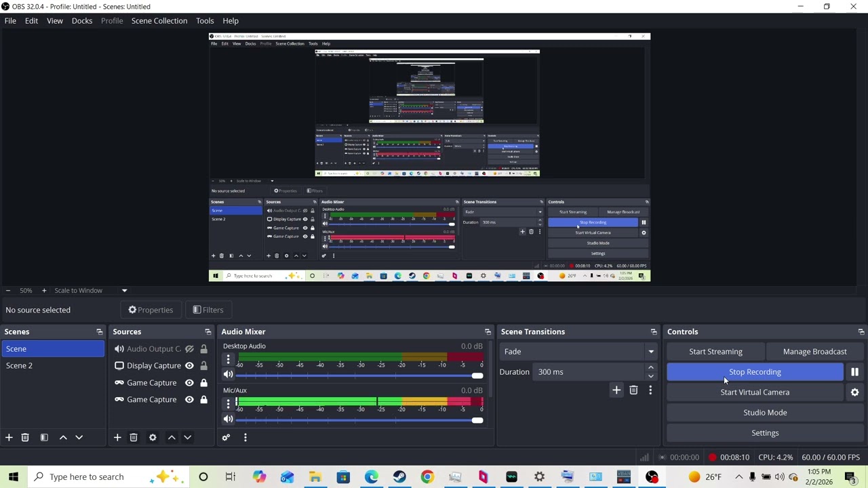Pop out the Audio Mixer dock

(x=488, y=332)
